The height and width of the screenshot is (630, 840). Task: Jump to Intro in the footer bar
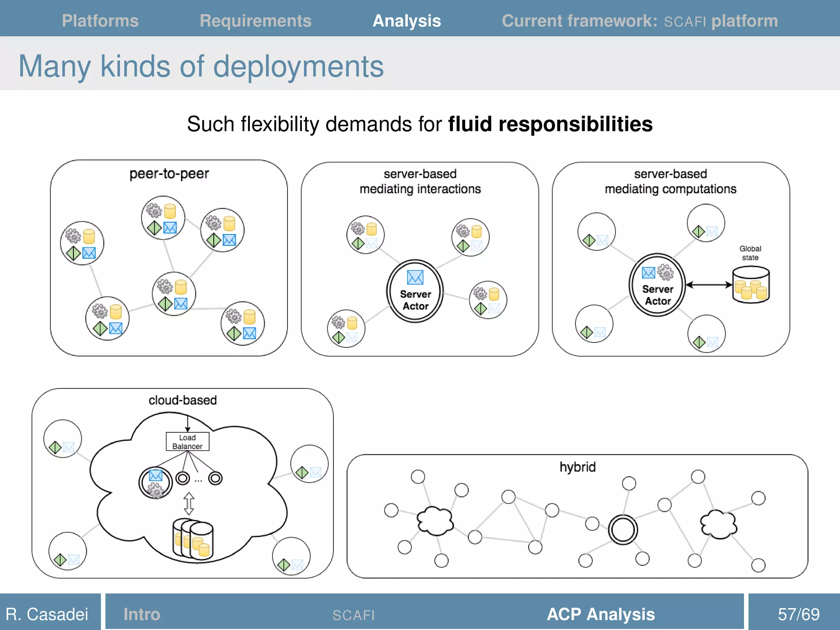click(142, 614)
